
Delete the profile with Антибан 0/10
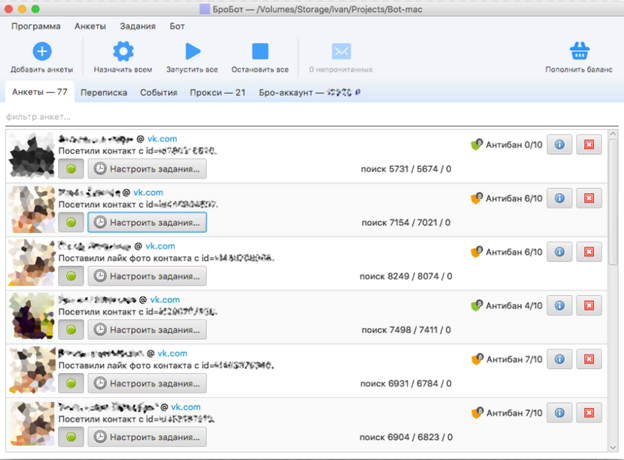pyautogui.click(x=589, y=144)
